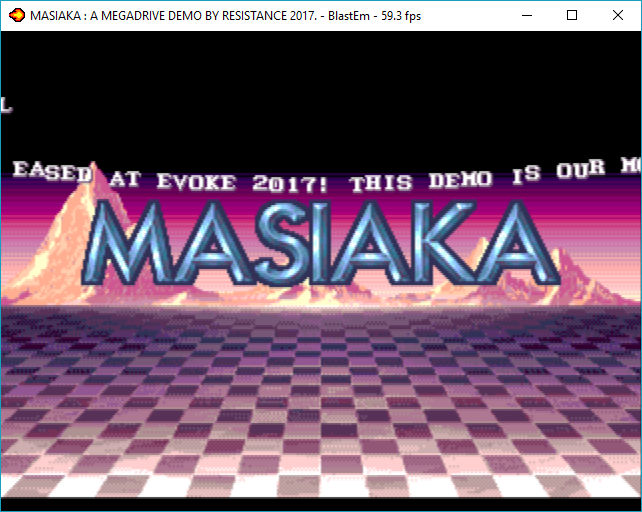Click the lone letter L at the left edge
This screenshot has width=642, height=512.
point(6,105)
